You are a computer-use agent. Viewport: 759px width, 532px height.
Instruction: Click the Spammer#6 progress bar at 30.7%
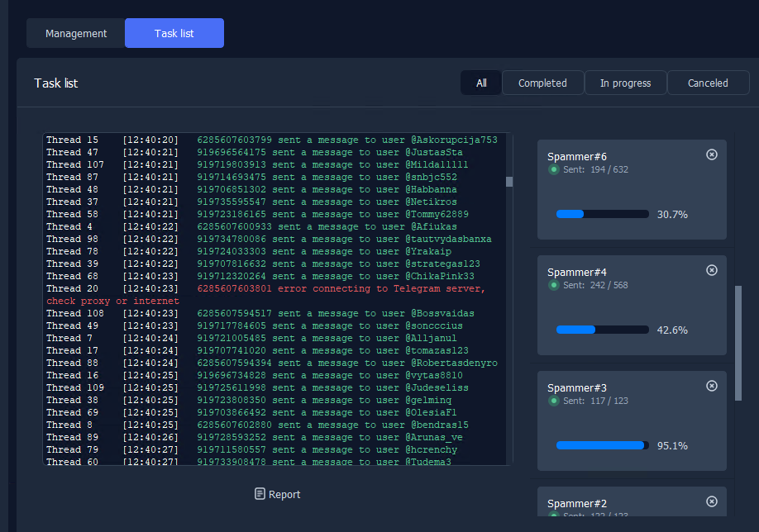pyautogui.click(x=602, y=214)
